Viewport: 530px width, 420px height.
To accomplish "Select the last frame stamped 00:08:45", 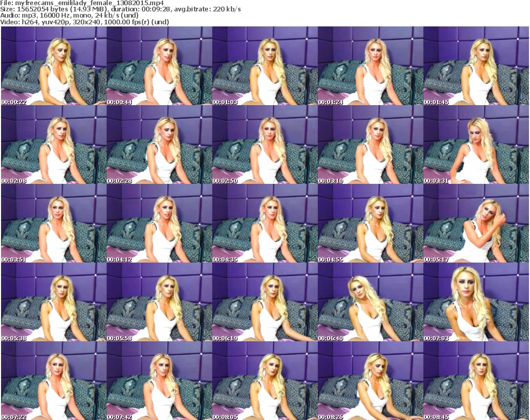I will click(476, 381).
